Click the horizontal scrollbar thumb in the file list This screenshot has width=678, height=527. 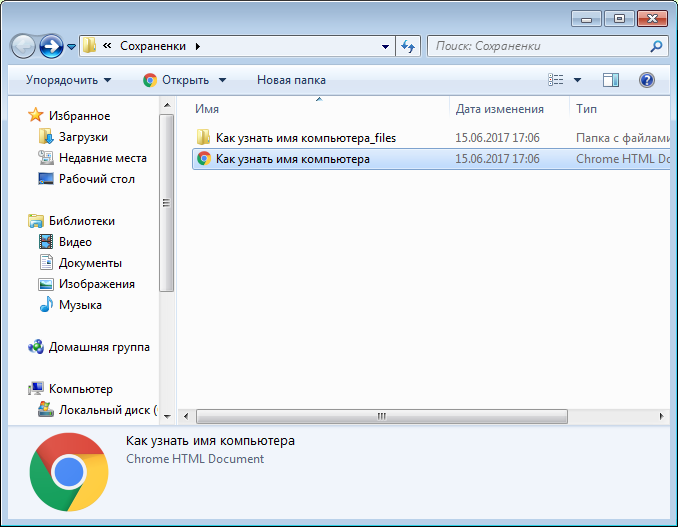[382, 416]
